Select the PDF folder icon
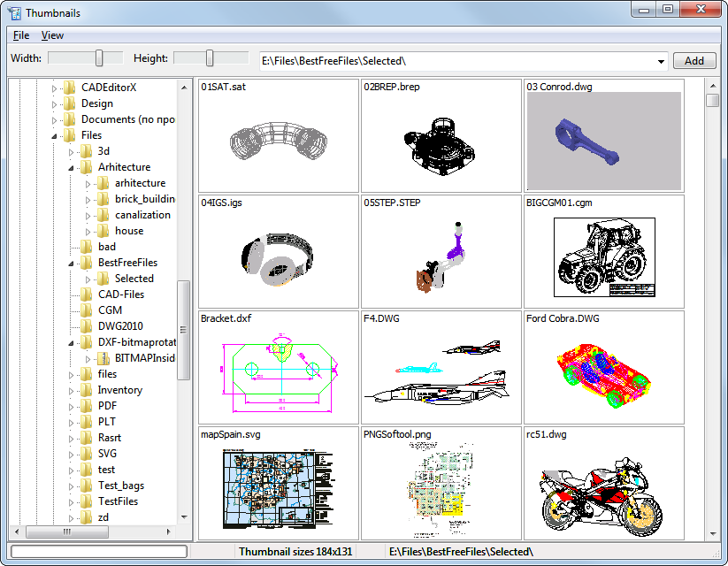The height and width of the screenshot is (566, 728). [x=86, y=406]
